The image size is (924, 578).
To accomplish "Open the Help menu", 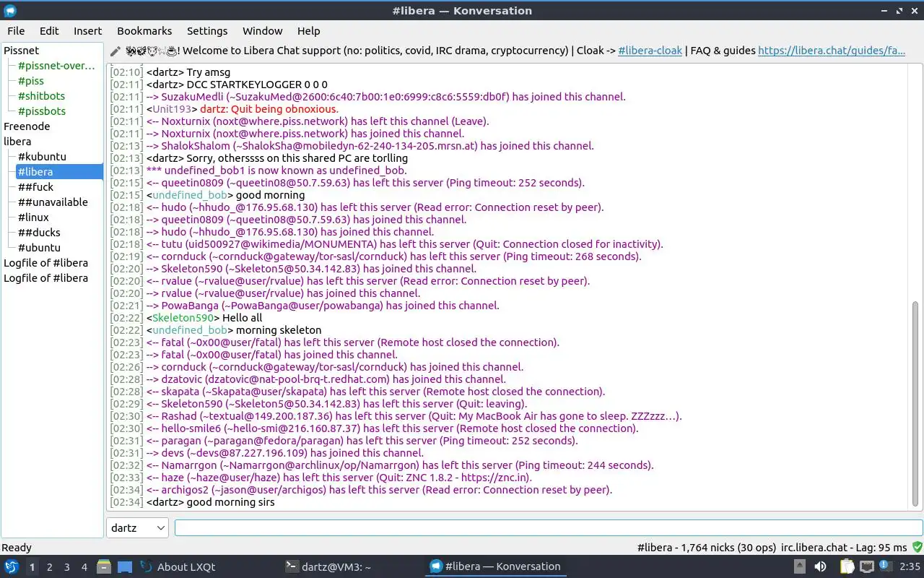I will coord(308,31).
